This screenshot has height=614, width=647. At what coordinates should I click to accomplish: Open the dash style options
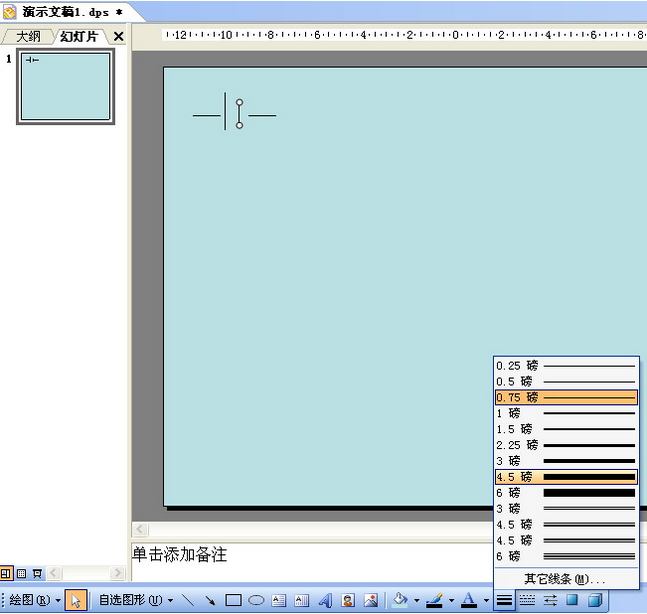(x=527, y=600)
